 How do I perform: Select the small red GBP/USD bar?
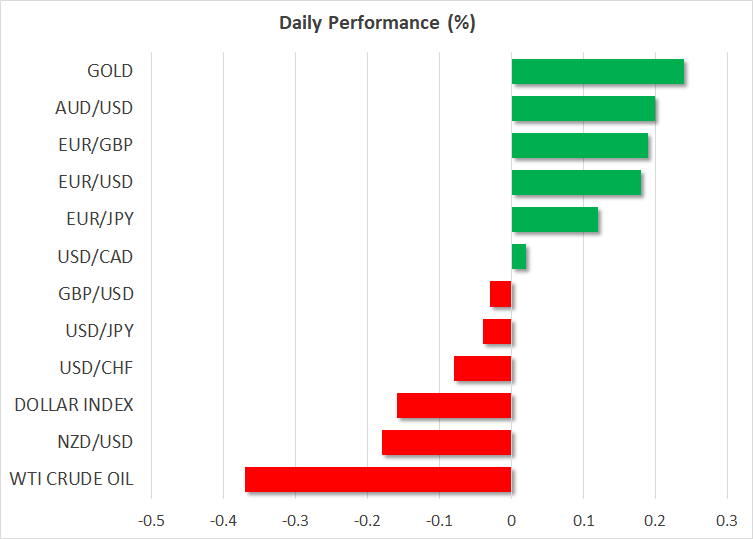[x=501, y=294]
